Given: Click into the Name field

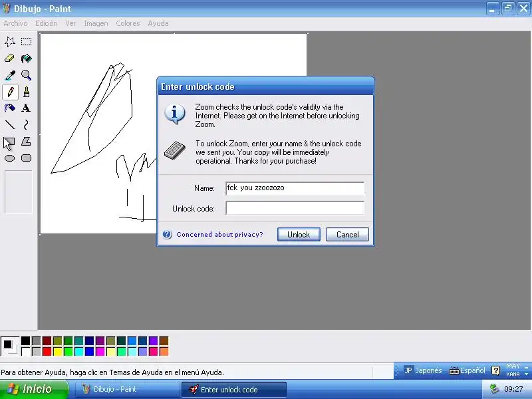Looking at the screenshot, I should pyautogui.click(x=295, y=188).
